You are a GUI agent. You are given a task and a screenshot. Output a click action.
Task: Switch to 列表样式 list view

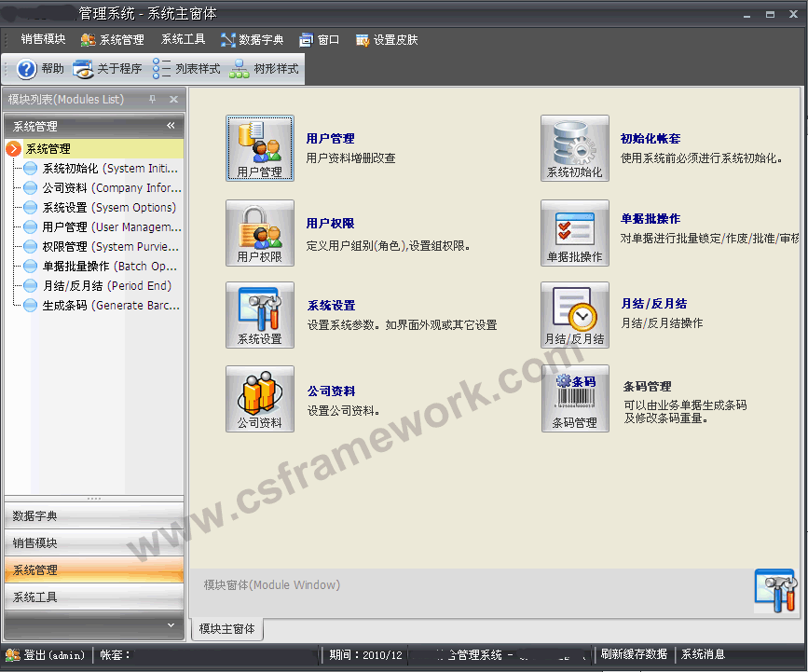click(x=186, y=69)
